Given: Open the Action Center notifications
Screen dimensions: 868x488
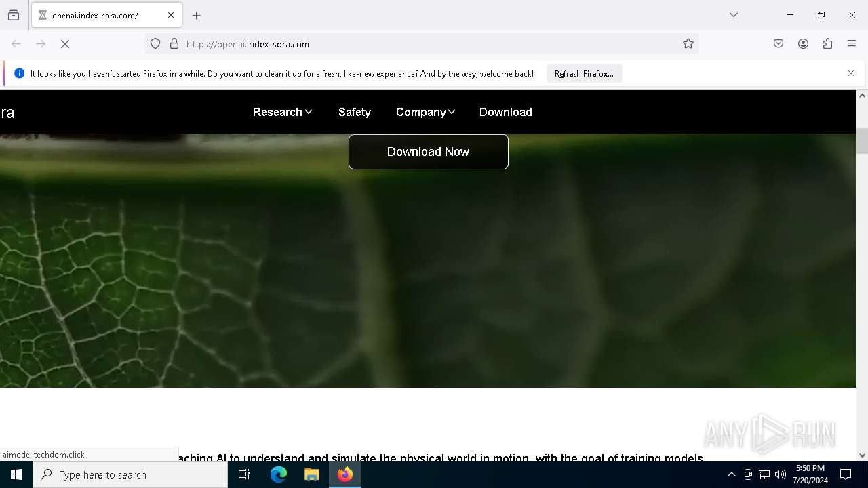Looking at the screenshot, I should click(x=846, y=474).
